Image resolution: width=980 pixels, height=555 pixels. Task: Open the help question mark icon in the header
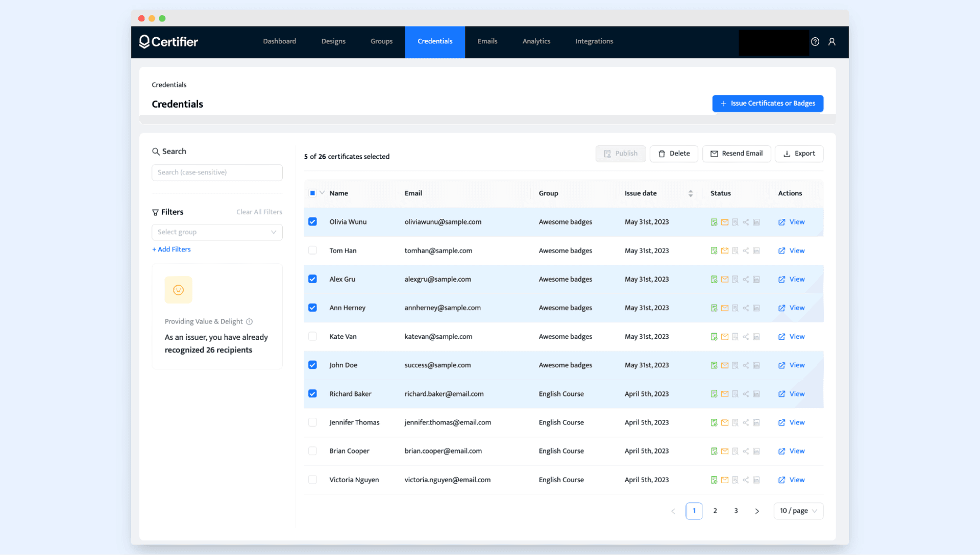(815, 42)
